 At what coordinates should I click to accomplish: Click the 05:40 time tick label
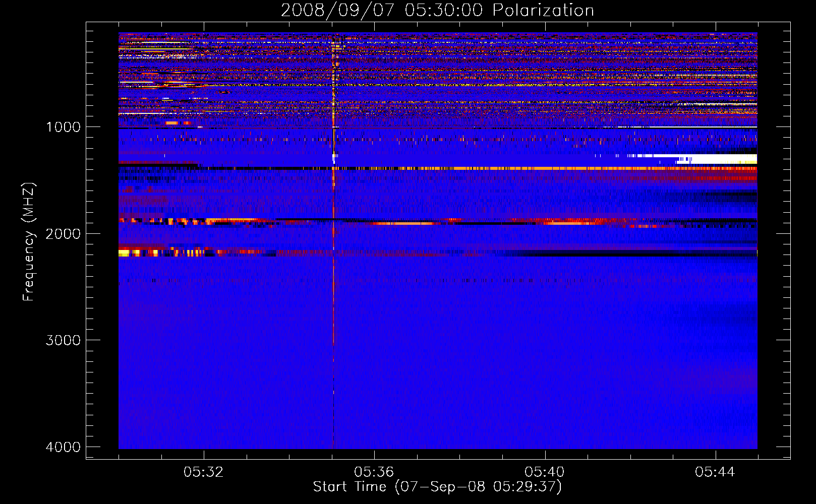pyautogui.click(x=544, y=472)
